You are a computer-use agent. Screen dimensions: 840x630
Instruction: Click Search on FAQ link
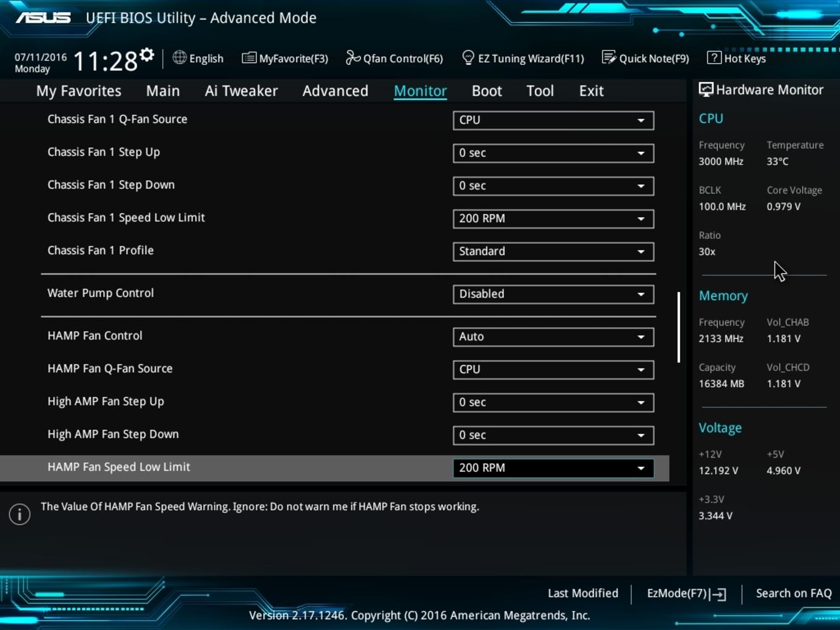click(x=794, y=593)
